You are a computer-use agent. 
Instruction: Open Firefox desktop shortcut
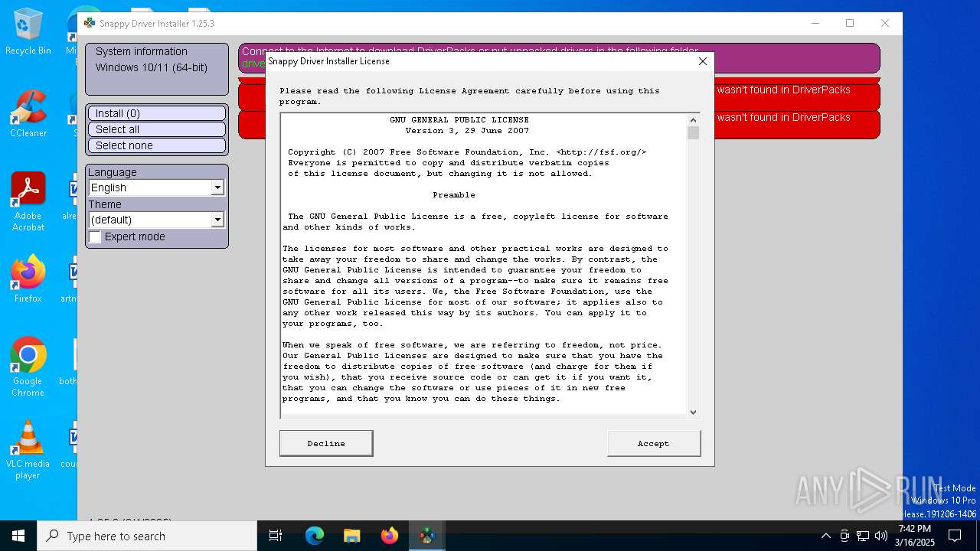[28, 279]
